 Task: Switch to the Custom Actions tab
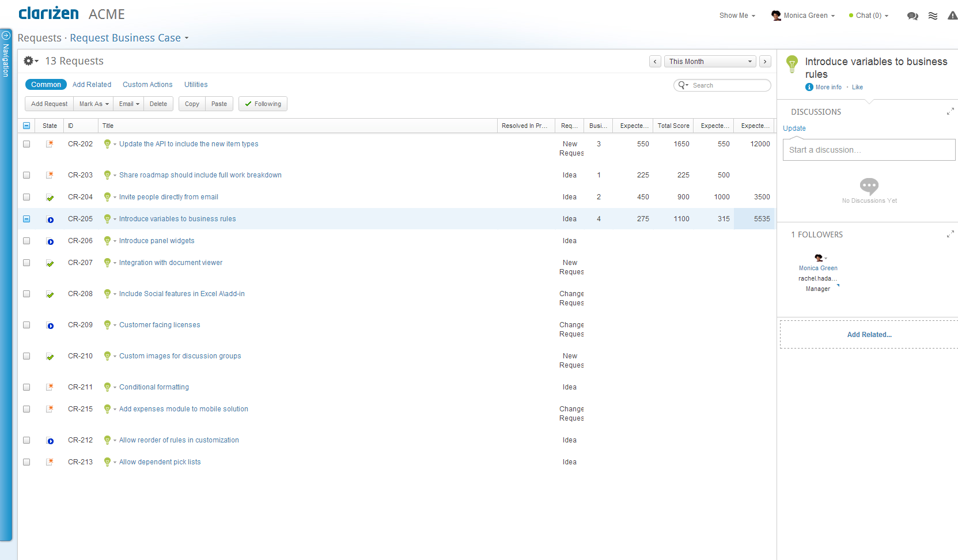[147, 85]
